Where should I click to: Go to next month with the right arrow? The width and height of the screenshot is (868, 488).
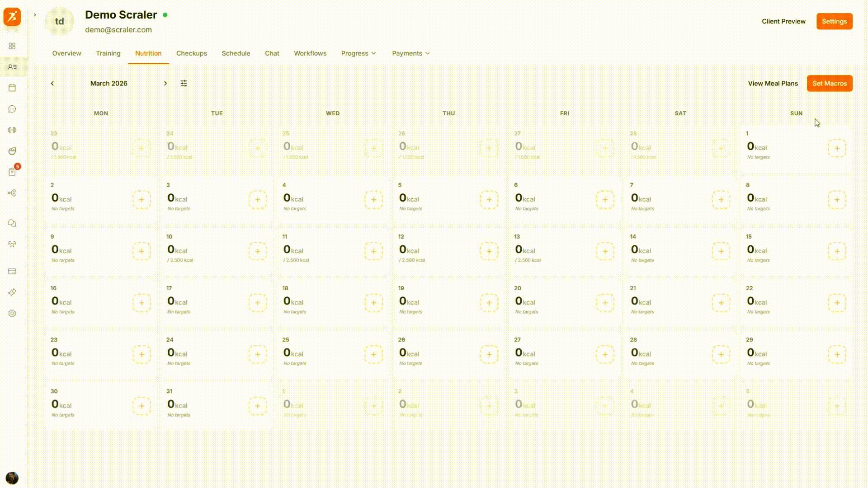point(165,83)
